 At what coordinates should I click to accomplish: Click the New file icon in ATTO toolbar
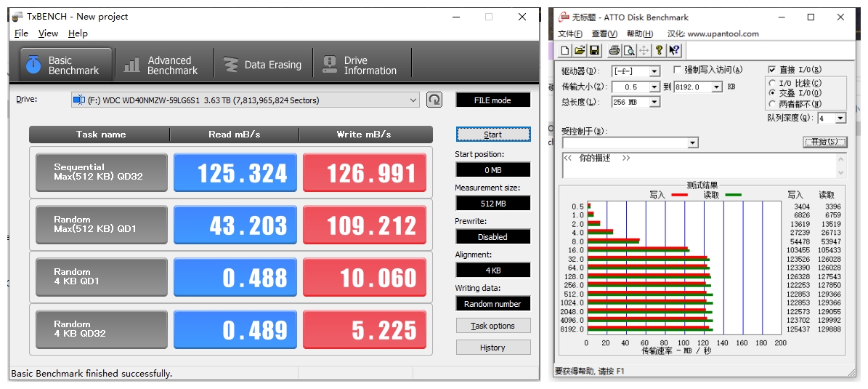[x=565, y=50]
